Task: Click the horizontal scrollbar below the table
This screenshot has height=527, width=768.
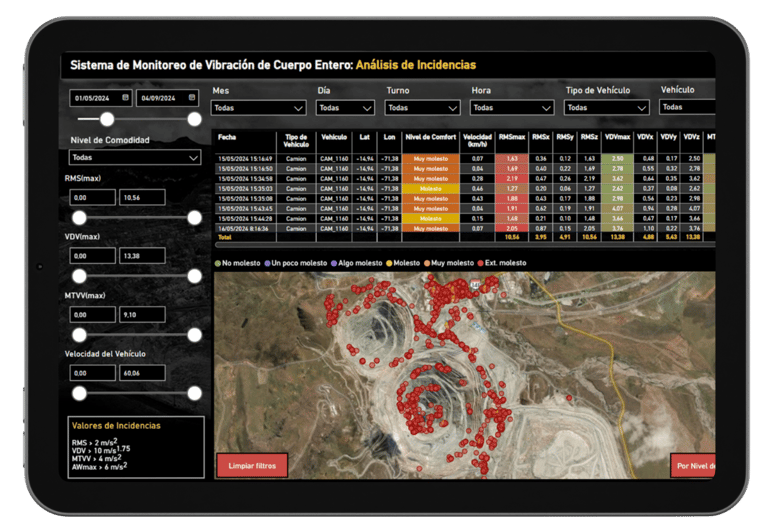Action: tap(465, 244)
